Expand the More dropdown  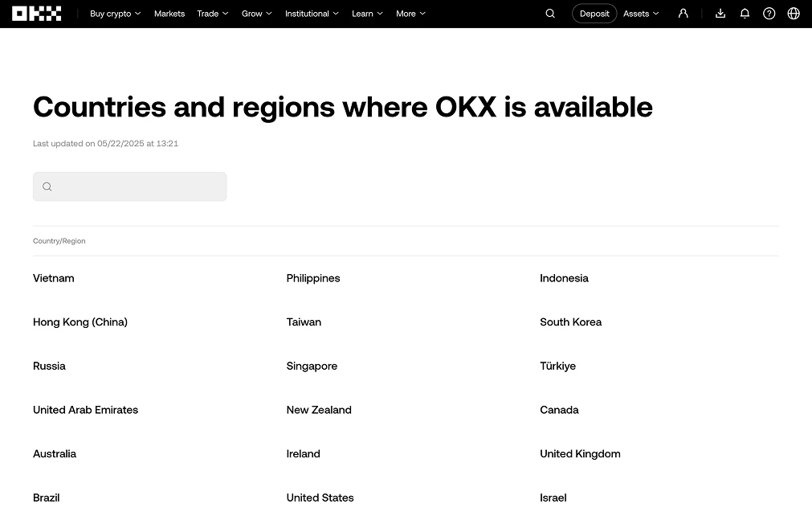pyautogui.click(x=410, y=14)
